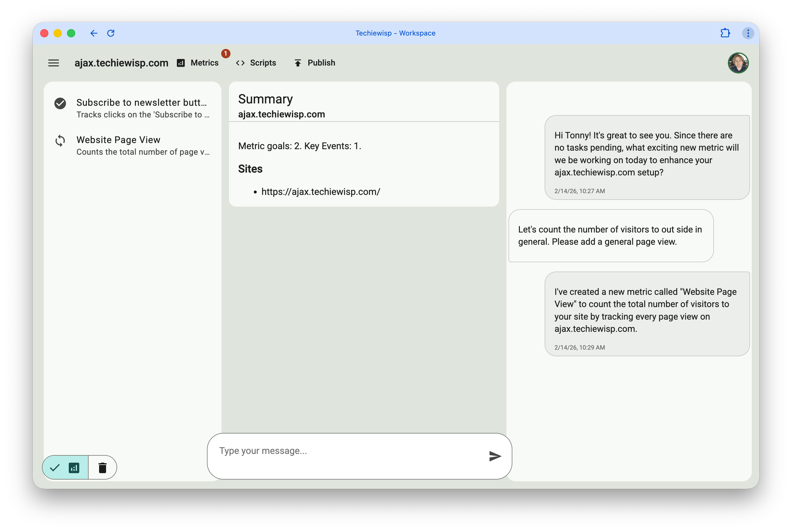
Task: Toggle the checkmark filter in the bottom-left
Action: point(54,468)
